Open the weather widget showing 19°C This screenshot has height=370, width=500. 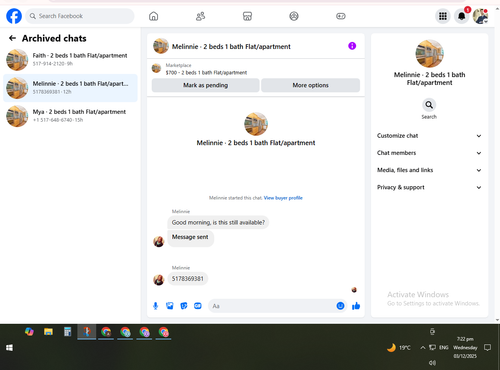tap(399, 348)
